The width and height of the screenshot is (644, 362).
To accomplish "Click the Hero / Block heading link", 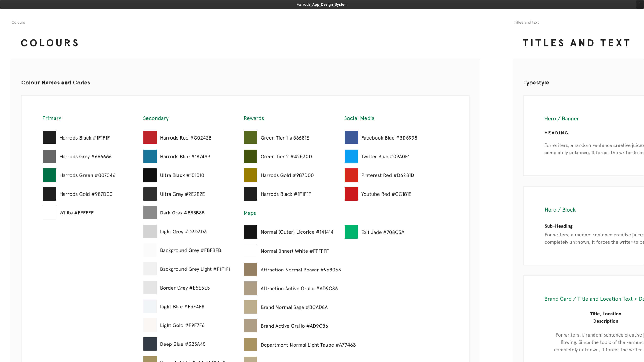I will (560, 210).
